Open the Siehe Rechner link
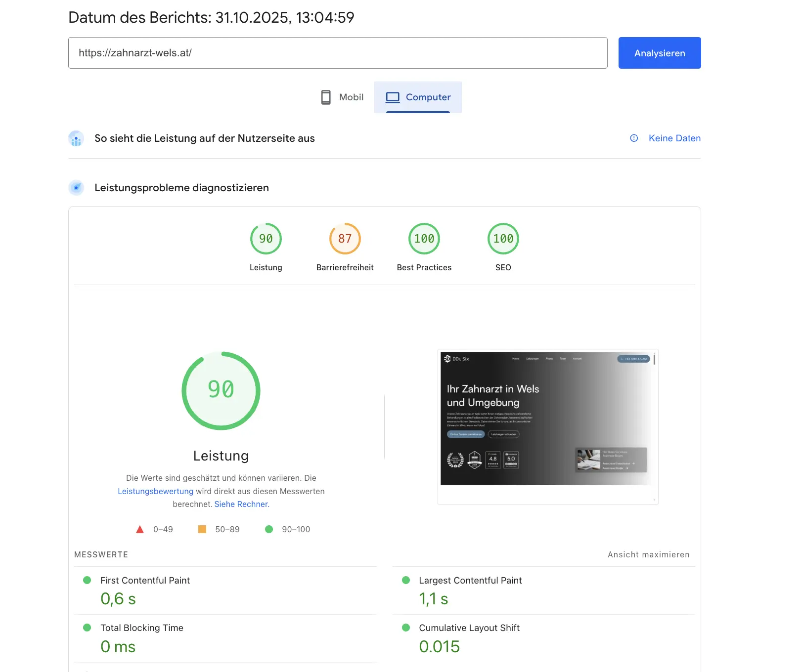The width and height of the screenshot is (802, 672). click(242, 504)
